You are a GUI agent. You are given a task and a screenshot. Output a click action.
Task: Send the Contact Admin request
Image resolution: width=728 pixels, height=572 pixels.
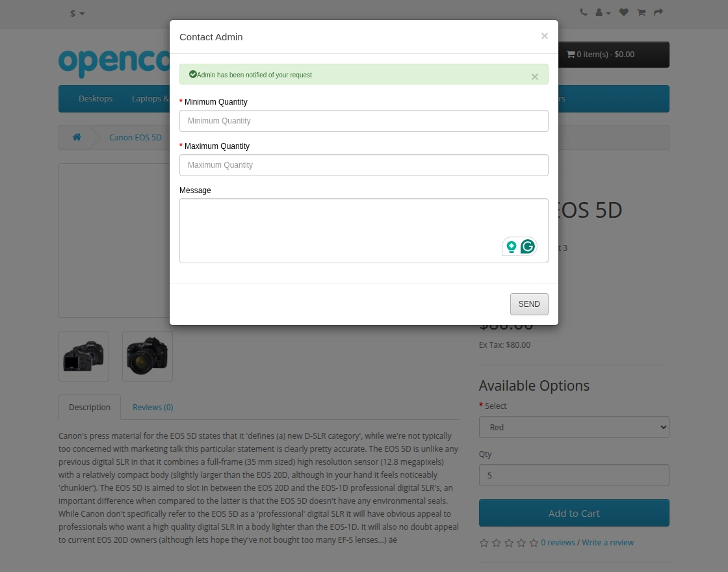tap(529, 304)
